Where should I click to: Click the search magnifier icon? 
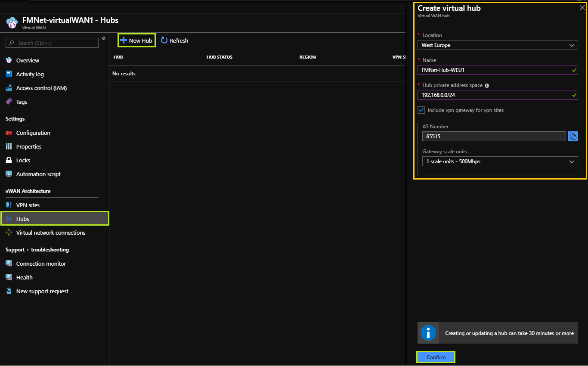[x=12, y=43]
